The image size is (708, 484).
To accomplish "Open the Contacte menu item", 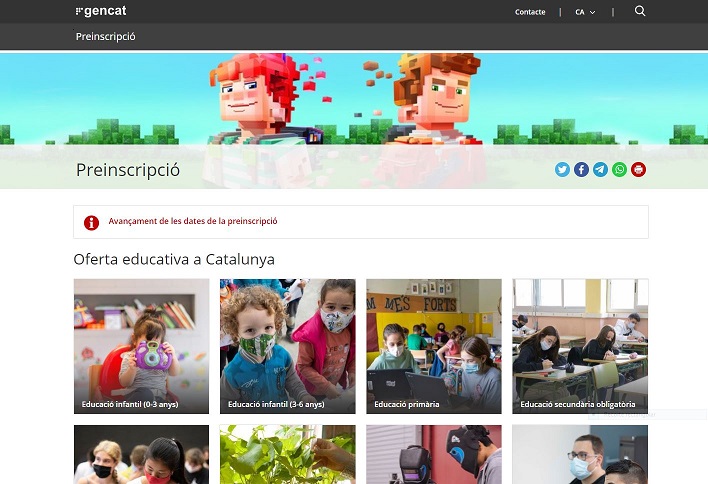I will 530,12.
